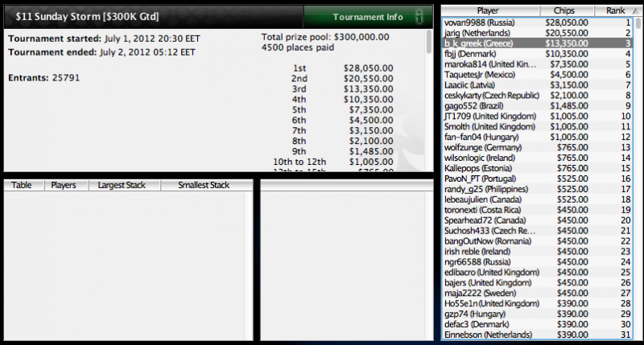Sort leaderboard by Rank column header
The width and height of the screenshot is (644, 345).
click(x=615, y=10)
